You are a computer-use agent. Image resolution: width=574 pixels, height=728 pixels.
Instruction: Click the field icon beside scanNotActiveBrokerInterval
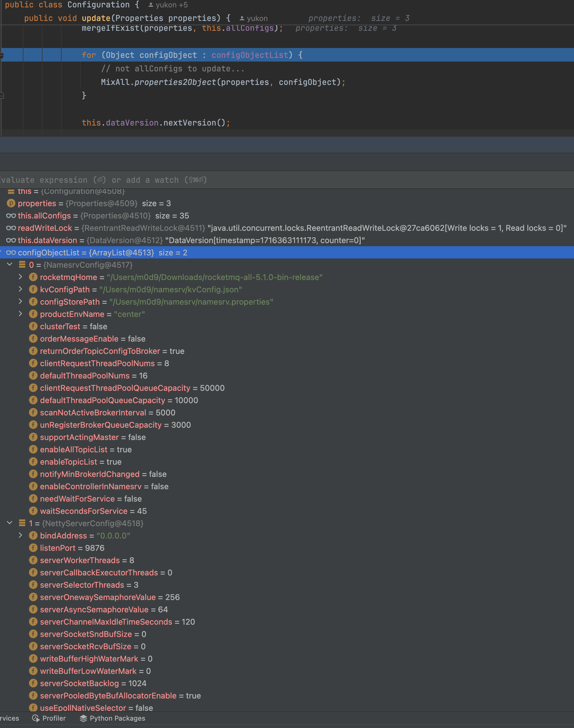click(x=33, y=412)
